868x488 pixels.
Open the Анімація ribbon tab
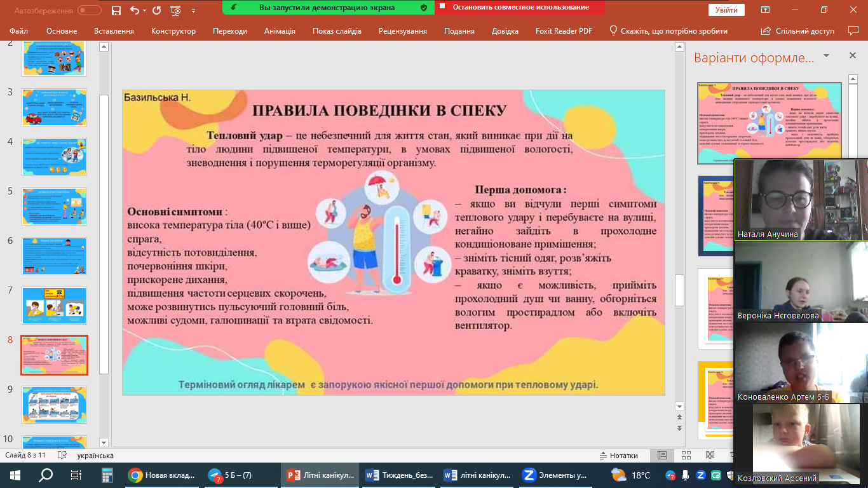280,31
